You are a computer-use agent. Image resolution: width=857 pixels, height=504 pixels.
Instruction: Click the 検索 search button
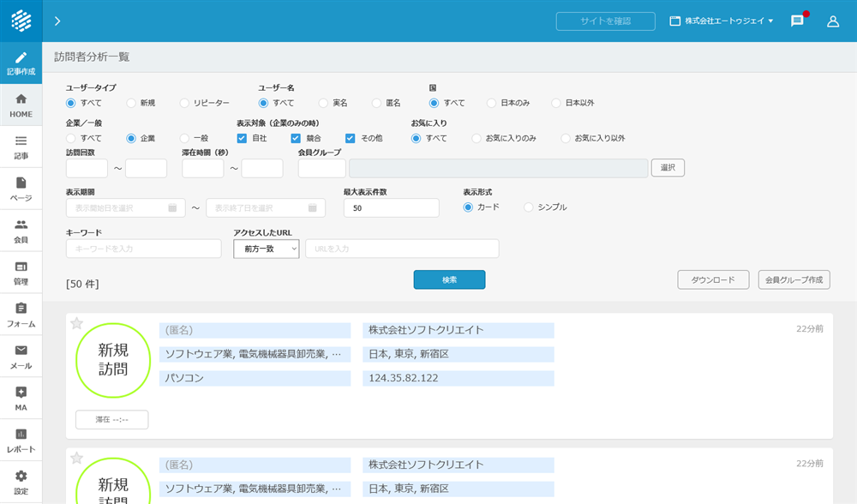click(449, 280)
